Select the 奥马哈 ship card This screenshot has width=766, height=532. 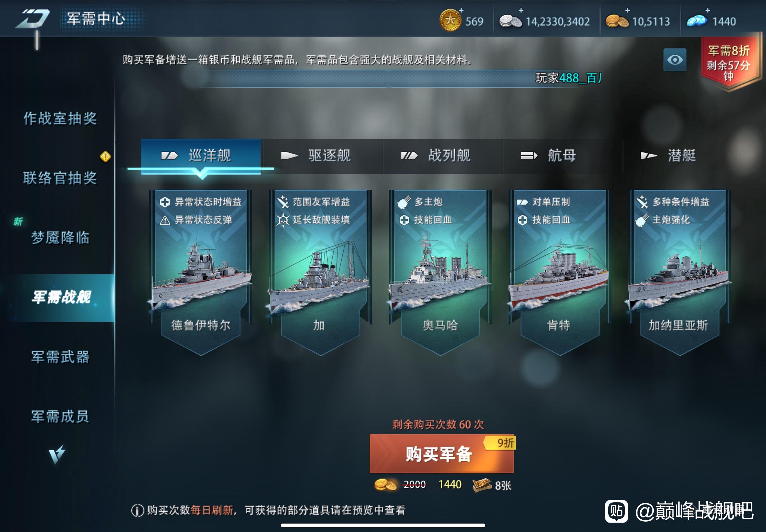pos(440,272)
